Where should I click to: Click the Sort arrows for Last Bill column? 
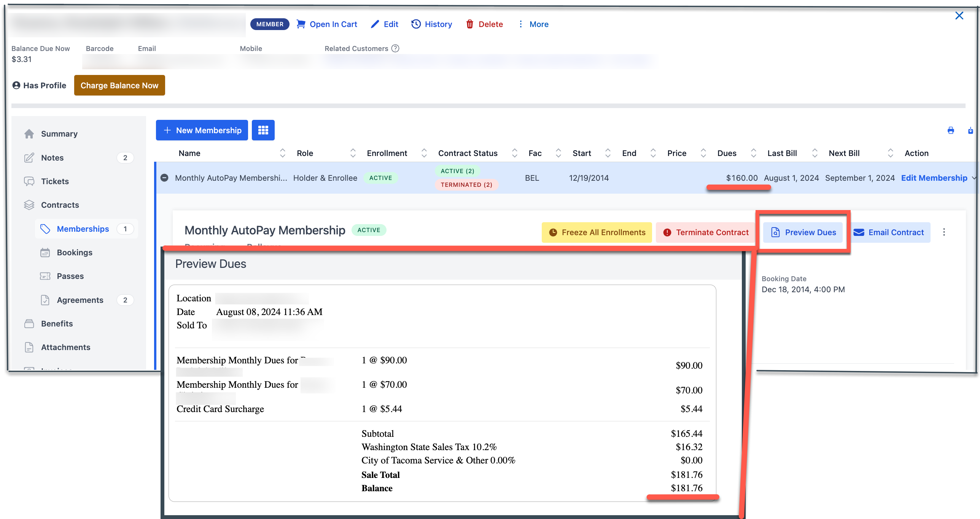[x=815, y=153]
